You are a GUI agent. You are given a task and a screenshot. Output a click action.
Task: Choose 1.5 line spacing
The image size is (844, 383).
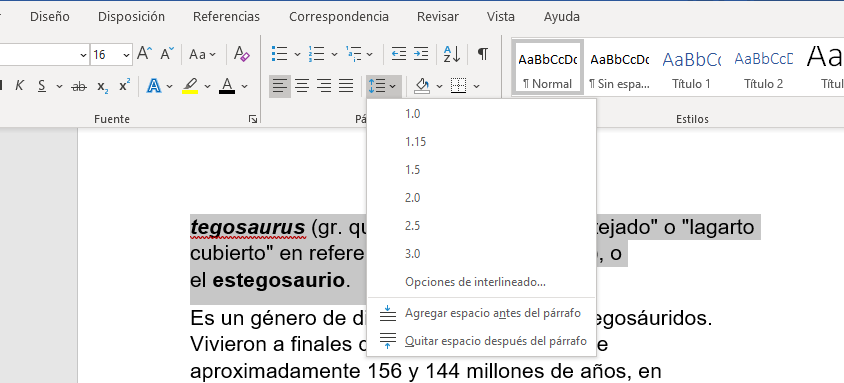click(481, 169)
